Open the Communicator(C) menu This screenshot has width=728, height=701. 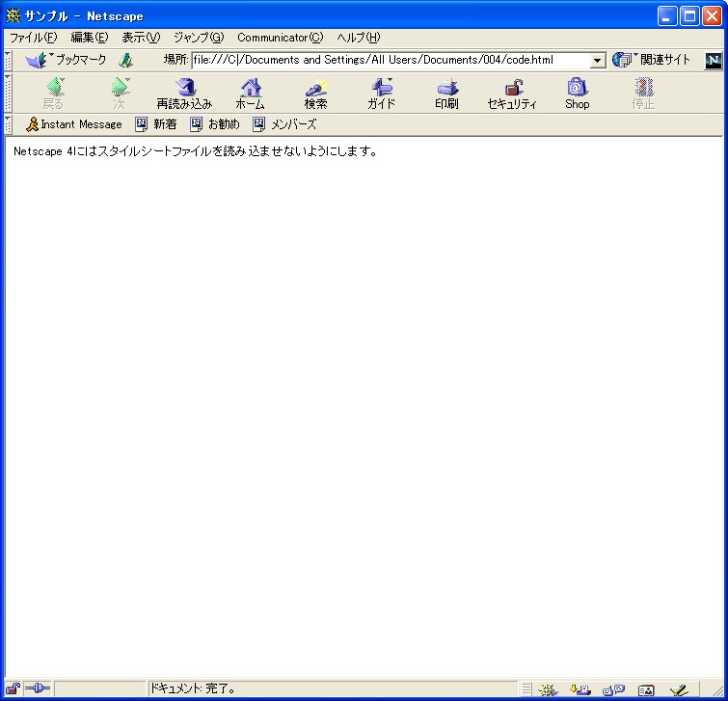280,38
